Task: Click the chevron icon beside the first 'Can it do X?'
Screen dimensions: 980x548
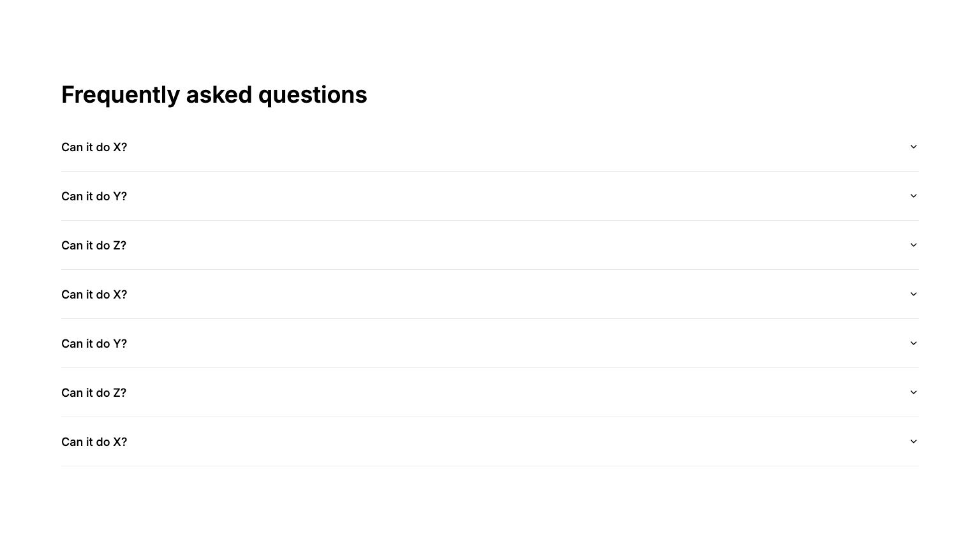Action: pos(914,147)
